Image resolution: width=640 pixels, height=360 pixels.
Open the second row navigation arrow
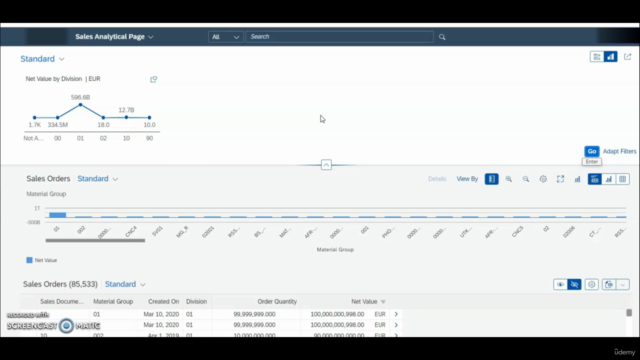tap(396, 325)
